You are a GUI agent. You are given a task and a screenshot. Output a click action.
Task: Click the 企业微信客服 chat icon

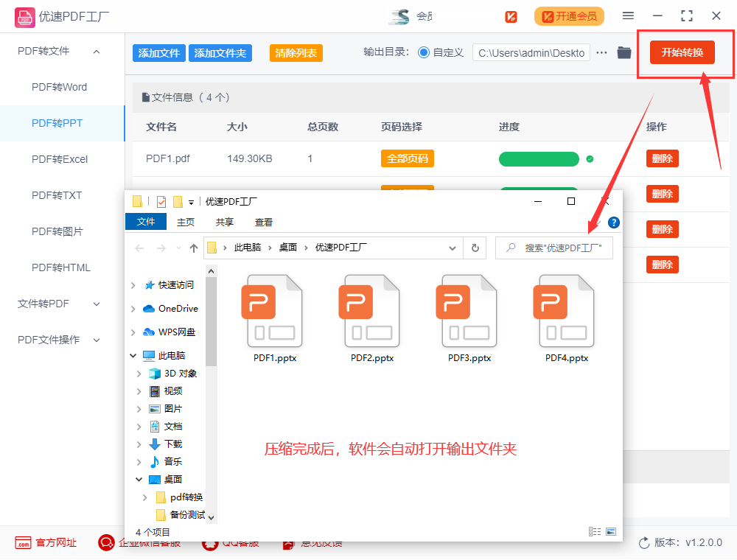click(106, 542)
